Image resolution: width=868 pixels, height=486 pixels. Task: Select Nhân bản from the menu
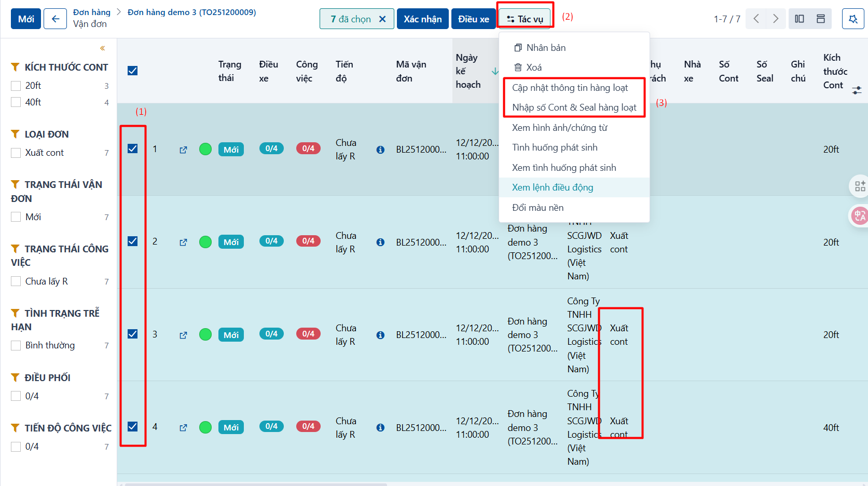pyautogui.click(x=574, y=48)
